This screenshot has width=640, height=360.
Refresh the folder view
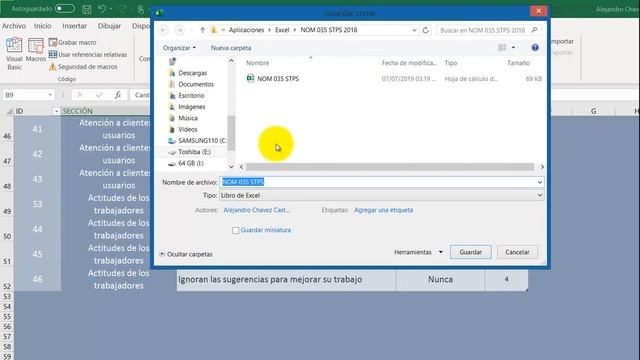[425, 30]
